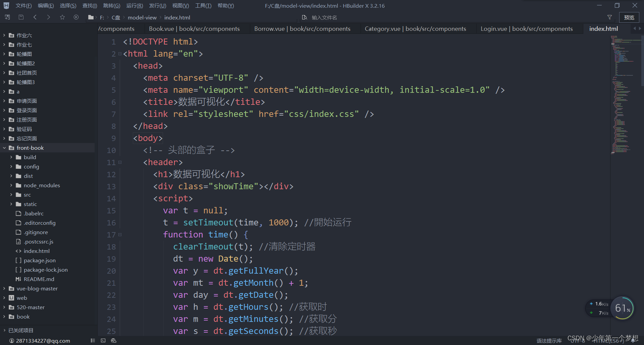Open the 工具(T) menu
Image resolution: width=644 pixels, height=345 pixels.
pyautogui.click(x=203, y=6)
